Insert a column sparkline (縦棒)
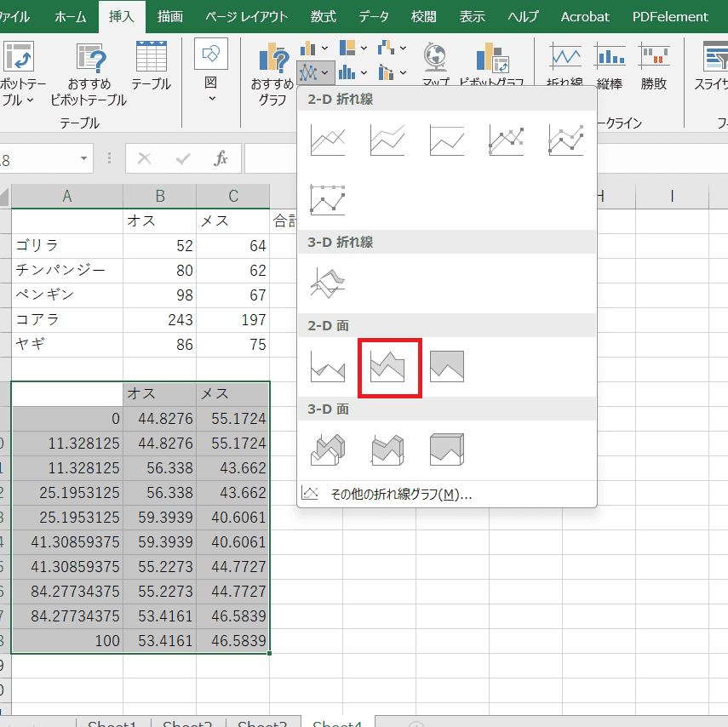728x727 pixels. (x=609, y=66)
